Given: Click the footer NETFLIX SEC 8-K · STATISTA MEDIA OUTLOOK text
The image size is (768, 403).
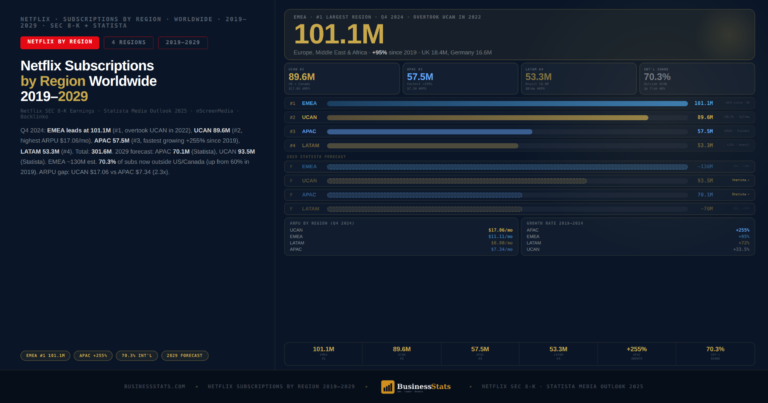Looking at the screenshot, I should click(562, 386).
